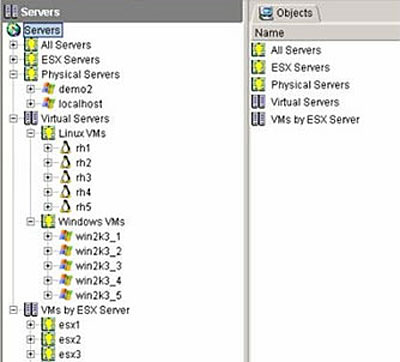The image size is (400, 362).
Task: Click the esx2 group icon
Action: (x=48, y=339)
